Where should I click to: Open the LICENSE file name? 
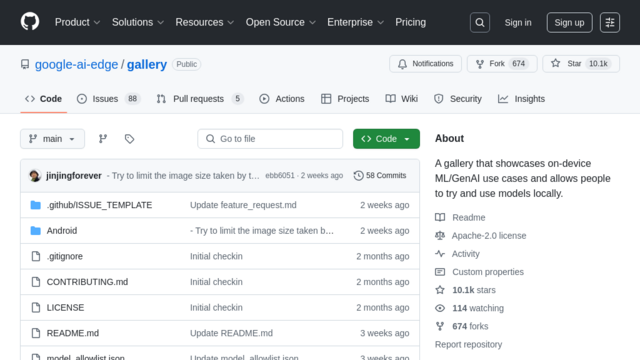point(65,308)
